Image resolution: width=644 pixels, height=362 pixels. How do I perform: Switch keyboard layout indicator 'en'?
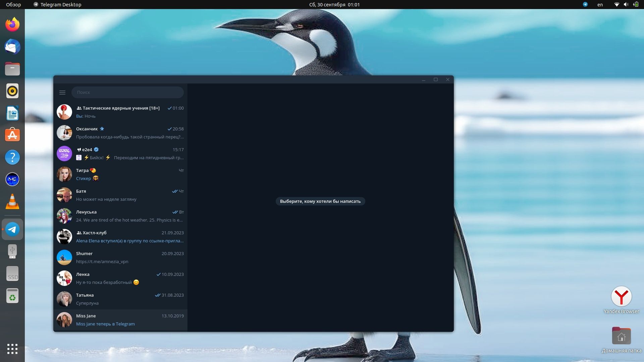600,5
